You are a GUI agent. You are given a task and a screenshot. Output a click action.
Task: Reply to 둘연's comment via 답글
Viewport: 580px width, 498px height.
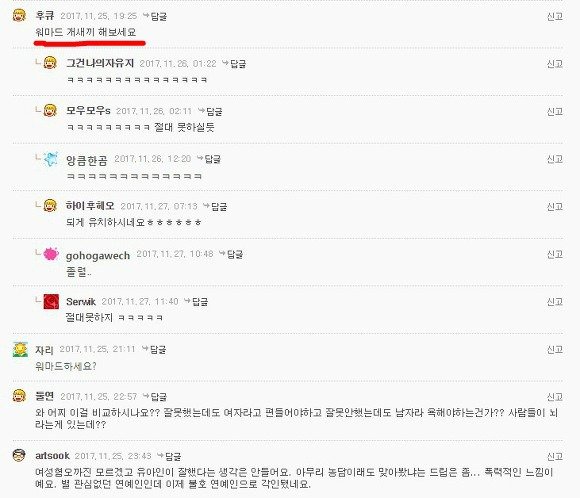point(155,397)
